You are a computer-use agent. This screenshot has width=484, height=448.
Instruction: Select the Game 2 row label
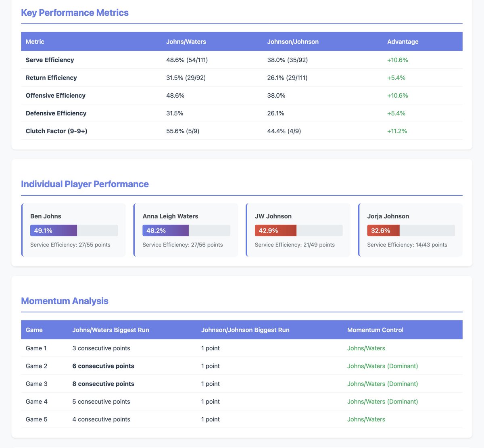[37, 366]
